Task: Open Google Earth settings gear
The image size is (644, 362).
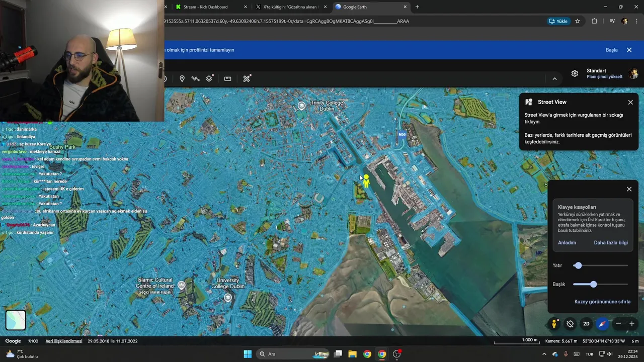Action: [575, 73]
